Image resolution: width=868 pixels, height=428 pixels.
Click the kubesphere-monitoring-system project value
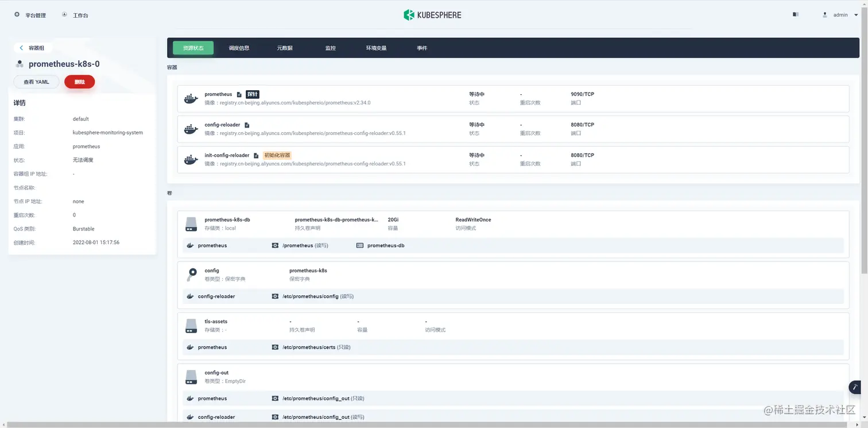pyautogui.click(x=108, y=133)
